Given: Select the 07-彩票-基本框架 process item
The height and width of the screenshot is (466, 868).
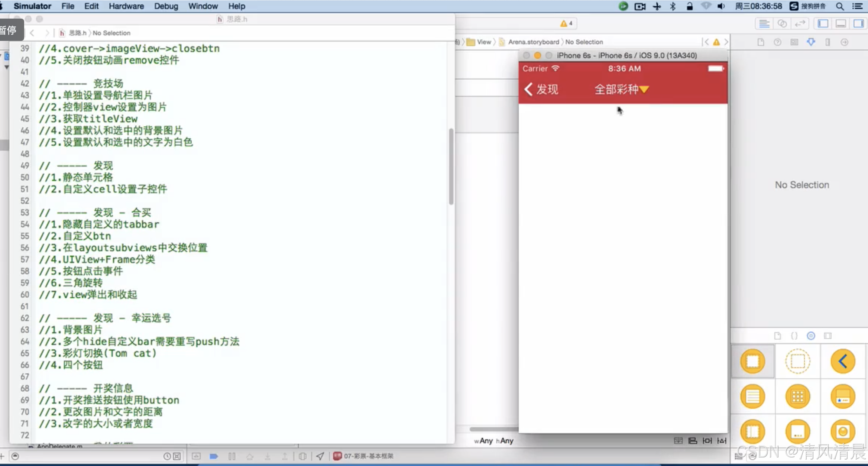Looking at the screenshot, I should (363, 456).
